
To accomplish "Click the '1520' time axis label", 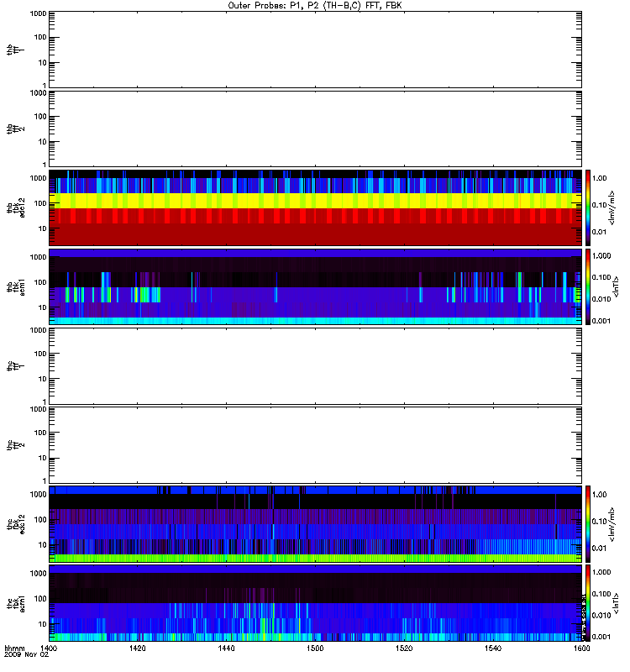I will point(404,648).
